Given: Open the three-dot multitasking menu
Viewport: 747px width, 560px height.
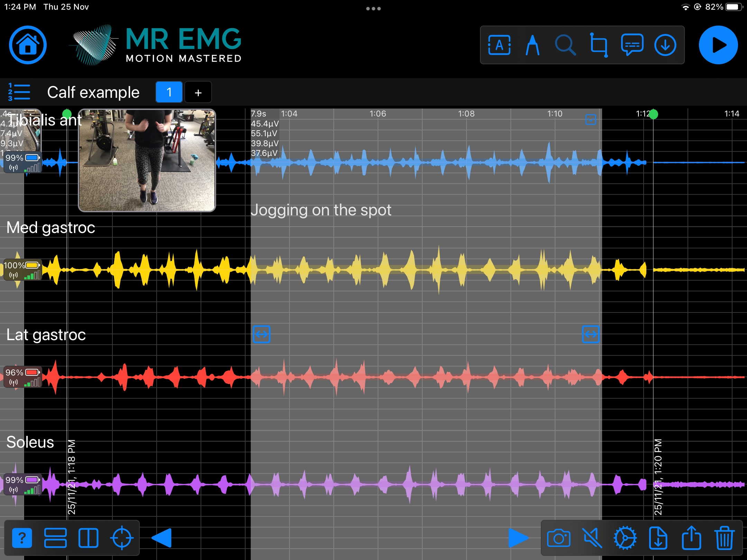Looking at the screenshot, I should tap(373, 9).
